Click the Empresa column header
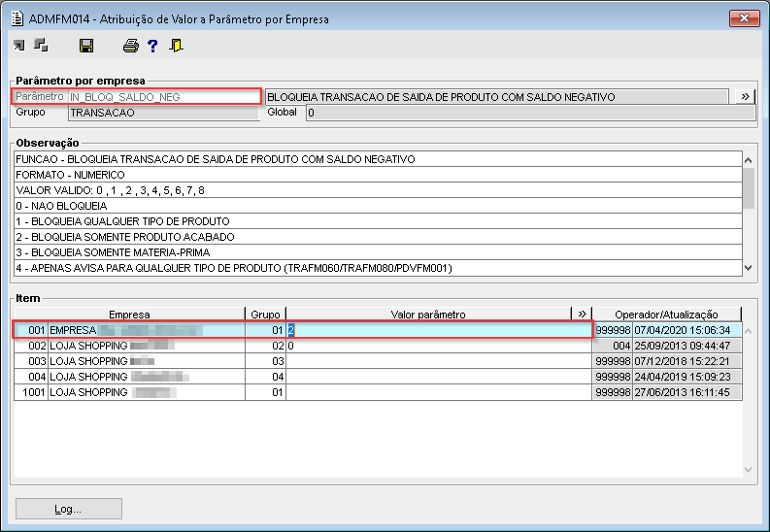 coord(130,315)
